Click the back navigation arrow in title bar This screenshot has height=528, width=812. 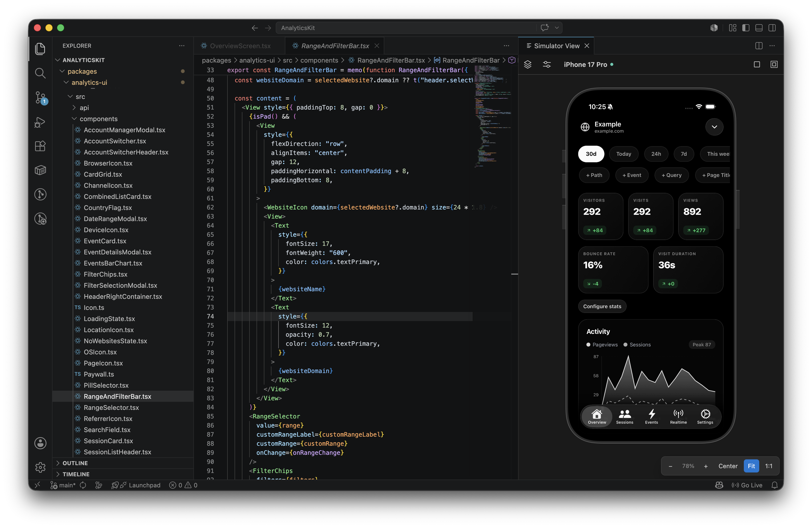255,28
